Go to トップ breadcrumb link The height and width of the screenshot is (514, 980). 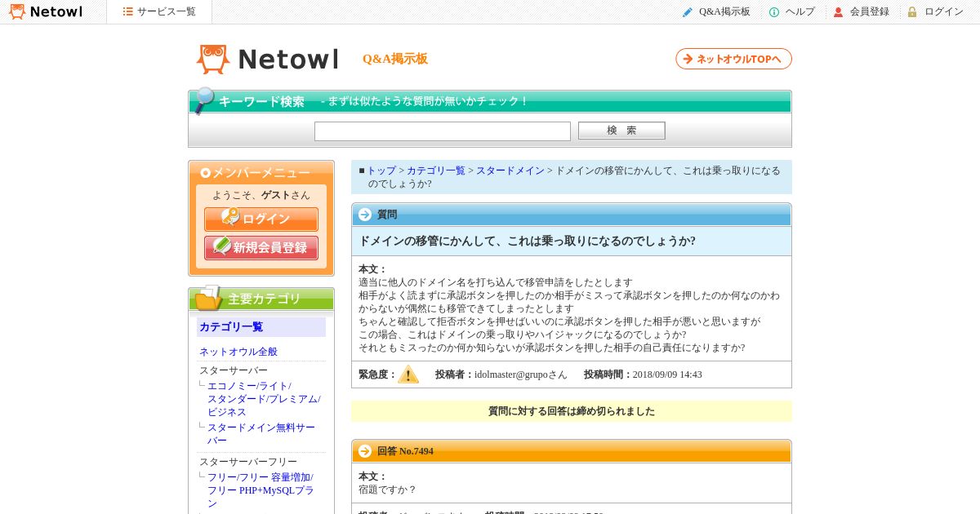[381, 171]
